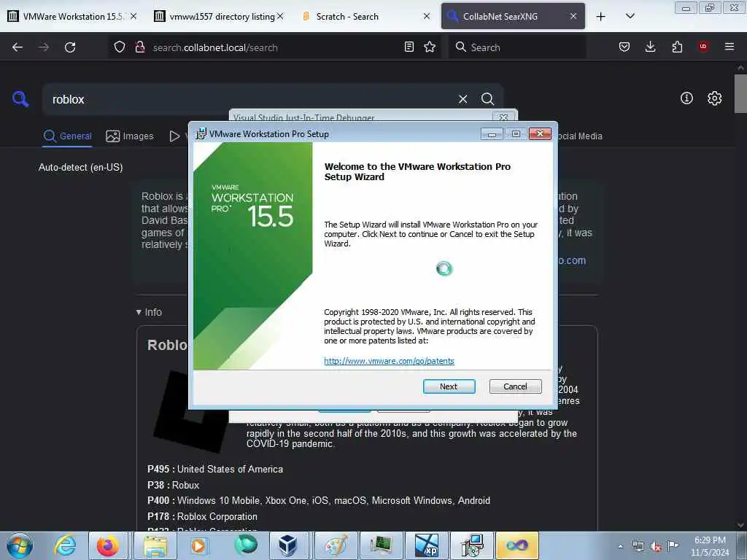Bookmark this page with the star icon

pyautogui.click(x=430, y=47)
